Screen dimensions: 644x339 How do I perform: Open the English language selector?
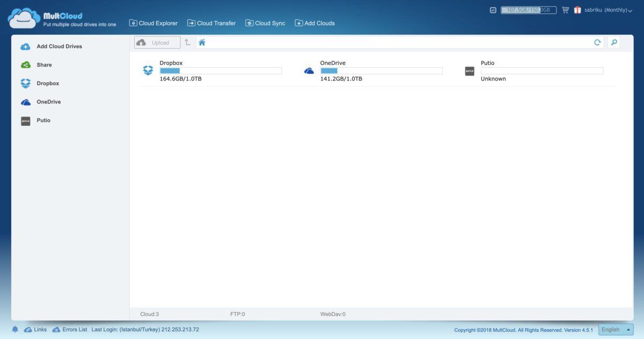coord(616,329)
